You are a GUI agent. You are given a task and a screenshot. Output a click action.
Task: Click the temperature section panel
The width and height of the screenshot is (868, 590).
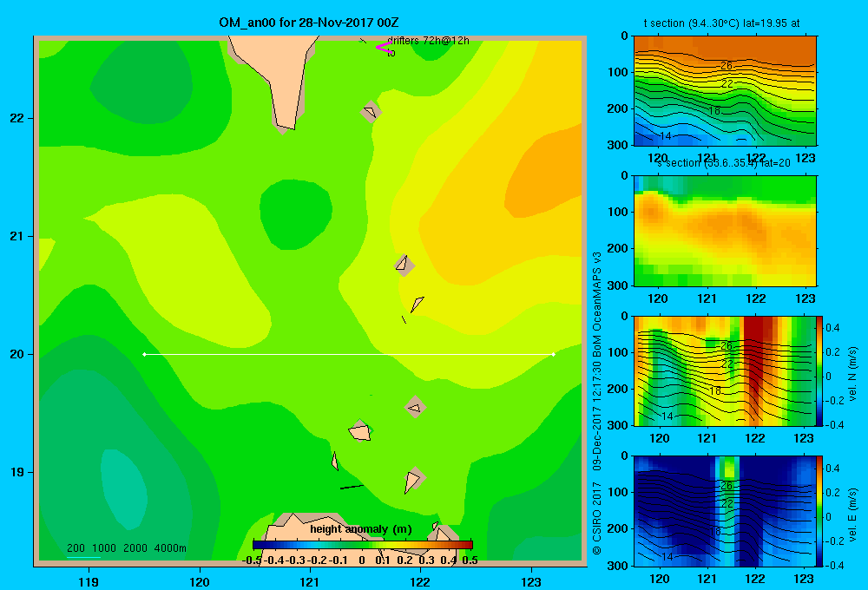(725, 91)
